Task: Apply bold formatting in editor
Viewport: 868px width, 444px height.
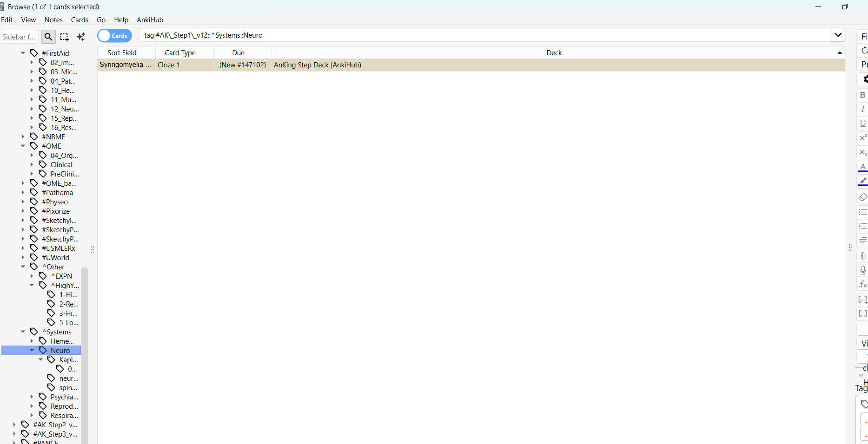Action: click(x=862, y=95)
